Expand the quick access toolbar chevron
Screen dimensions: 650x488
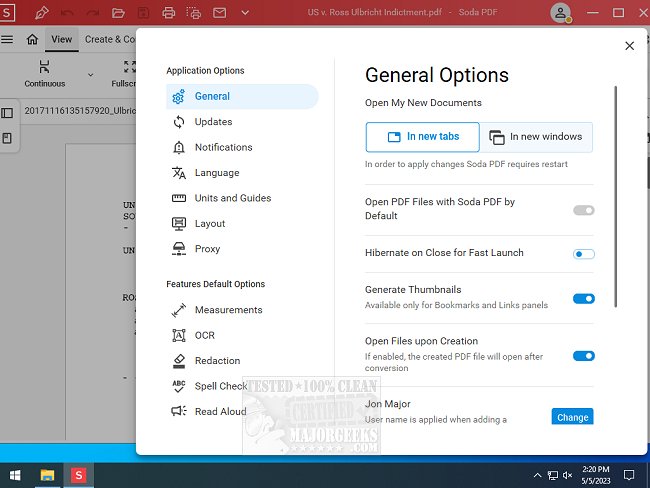(x=245, y=13)
